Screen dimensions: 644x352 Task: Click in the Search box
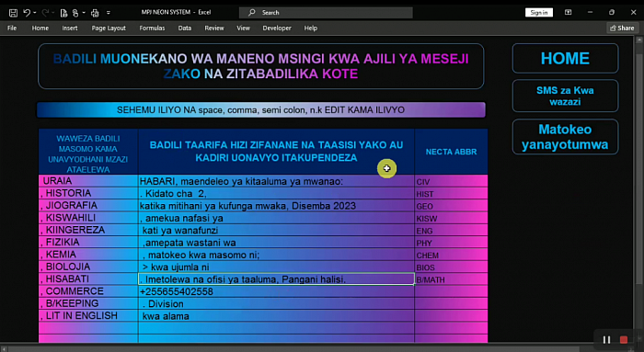click(x=326, y=13)
